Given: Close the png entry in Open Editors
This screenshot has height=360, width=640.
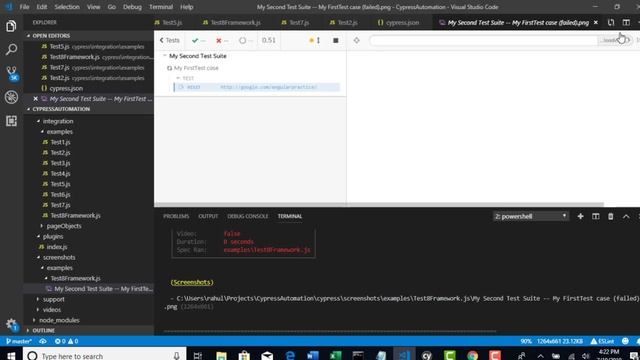Looking at the screenshot, I should pyautogui.click(x=36, y=99).
